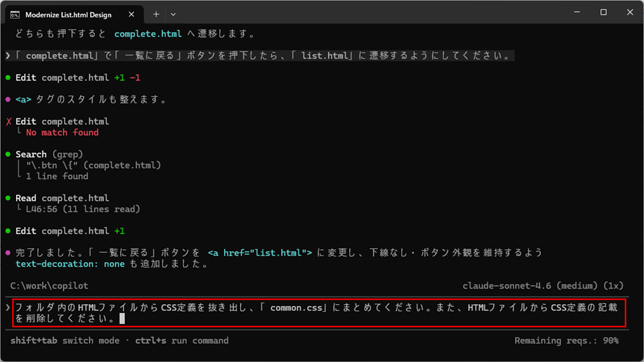Viewport: 644px width, 362px height.
Task: Click the common.css prompt input field
Action: click(318, 313)
